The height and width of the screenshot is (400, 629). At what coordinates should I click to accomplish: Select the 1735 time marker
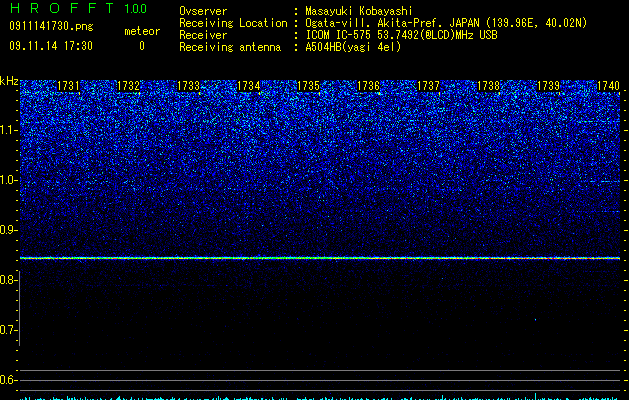(308, 86)
